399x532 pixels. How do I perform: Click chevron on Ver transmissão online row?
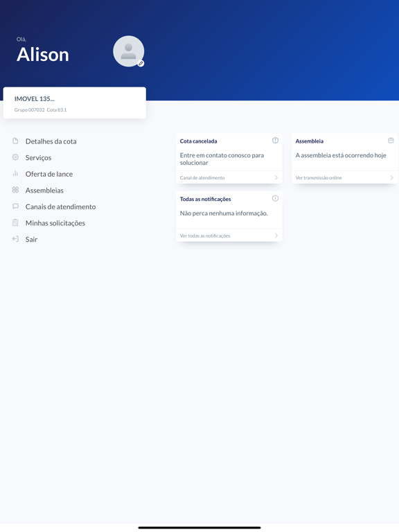tap(392, 177)
